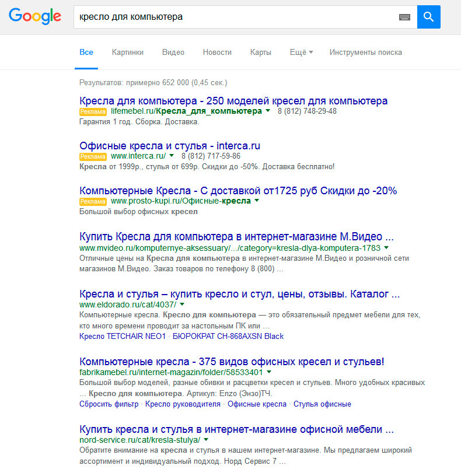The width and height of the screenshot is (461, 476).
Task: Open the Новости tab
Action: pos(217,52)
